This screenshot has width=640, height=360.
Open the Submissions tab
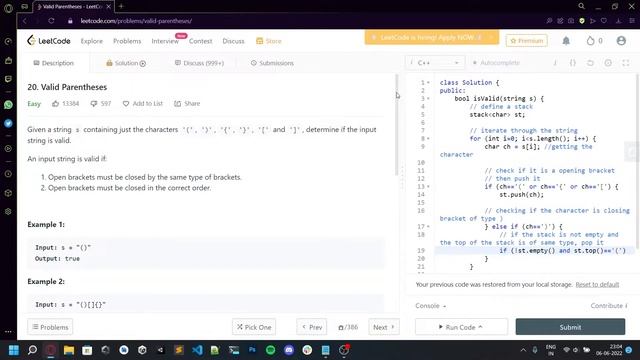pyautogui.click(x=272, y=63)
